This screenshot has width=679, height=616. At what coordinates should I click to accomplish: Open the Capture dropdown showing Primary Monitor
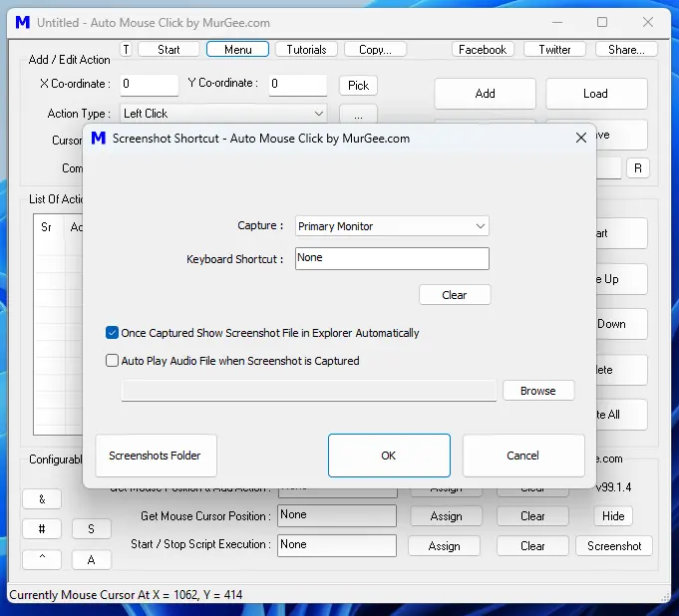coord(392,226)
